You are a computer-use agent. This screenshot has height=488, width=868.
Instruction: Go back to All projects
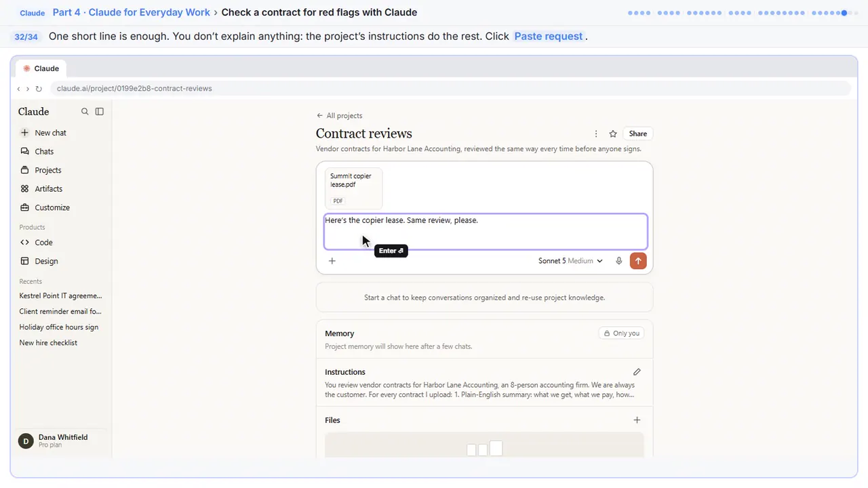click(x=339, y=116)
